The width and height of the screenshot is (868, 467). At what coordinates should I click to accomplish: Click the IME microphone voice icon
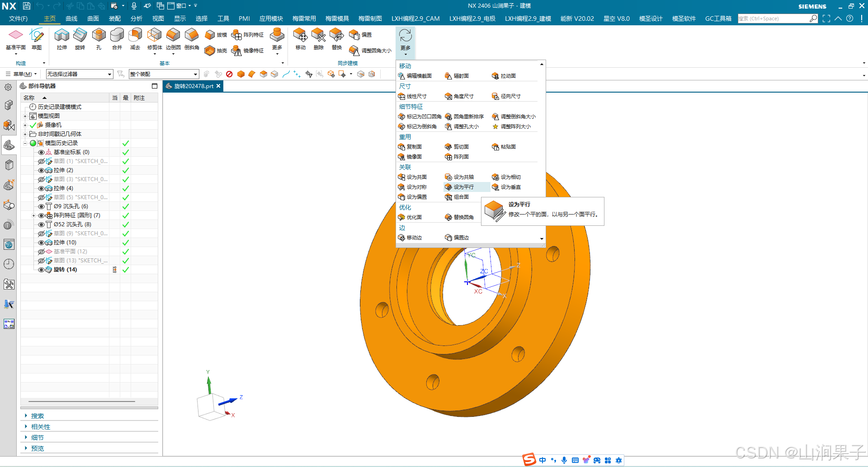tap(564, 460)
